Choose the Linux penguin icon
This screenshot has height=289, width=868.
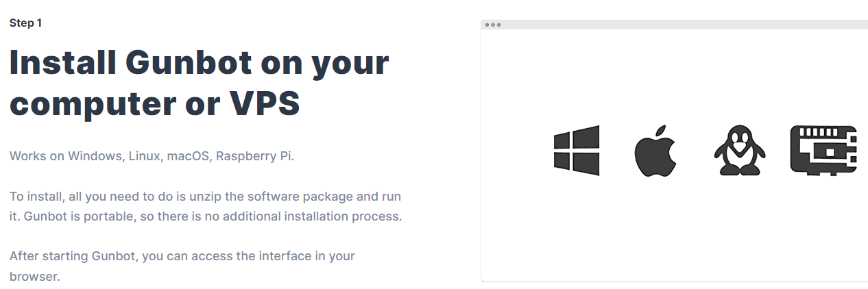point(739,151)
